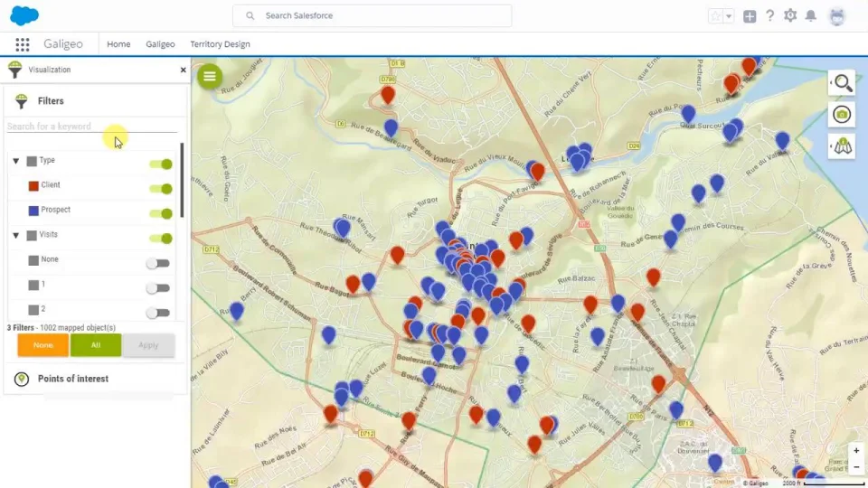Click the map snapshot camera icon
The width and height of the screenshot is (868, 488).
point(842,114)
